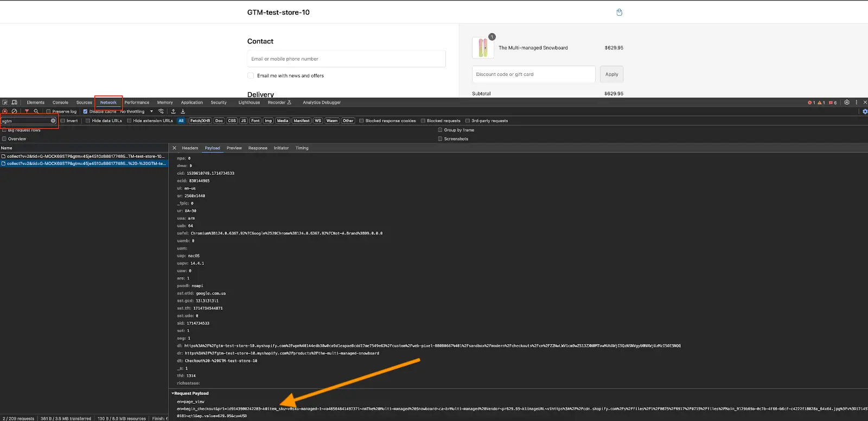Viewport: 868px width, 421px height.
Task: Show the warning count indicator
Action: pos(821,103)
